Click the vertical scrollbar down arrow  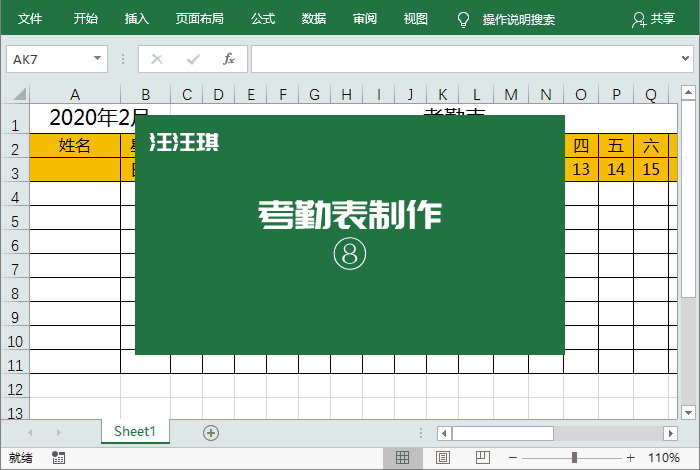[688, 412]
